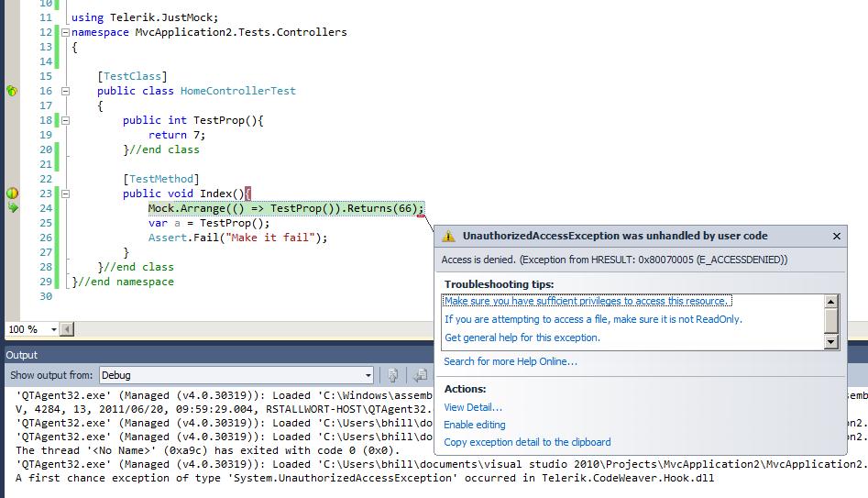Image resolution: width=868 pixels, height=498 pixels.
Task: Collapse the Index method outline
Action: click(65, 194)
